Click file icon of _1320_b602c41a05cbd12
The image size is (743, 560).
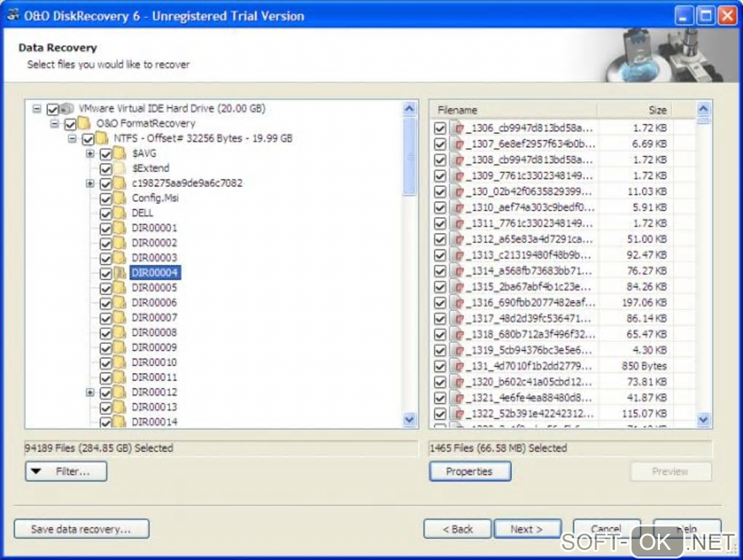point(457,382)
